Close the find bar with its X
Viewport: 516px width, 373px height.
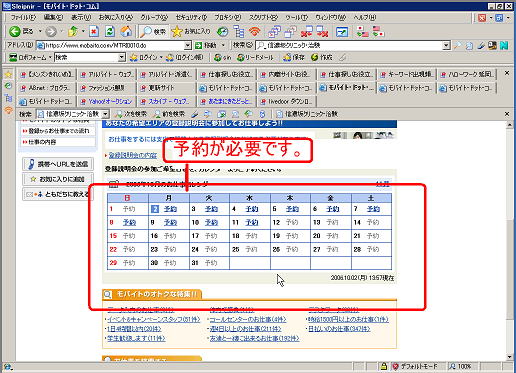[x=507, y=114]
